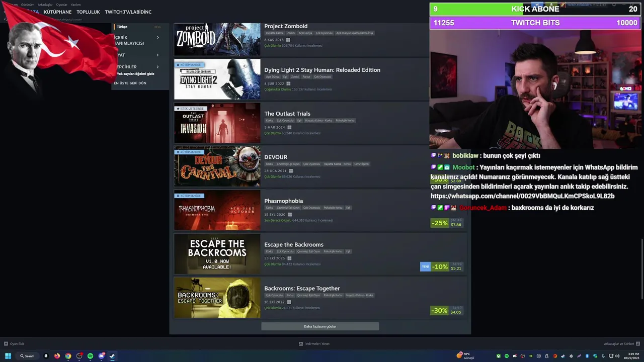Click 'Cinsel İçerik' tag on DEVOUR
The image size is (644, 362).
click(361, 164)
